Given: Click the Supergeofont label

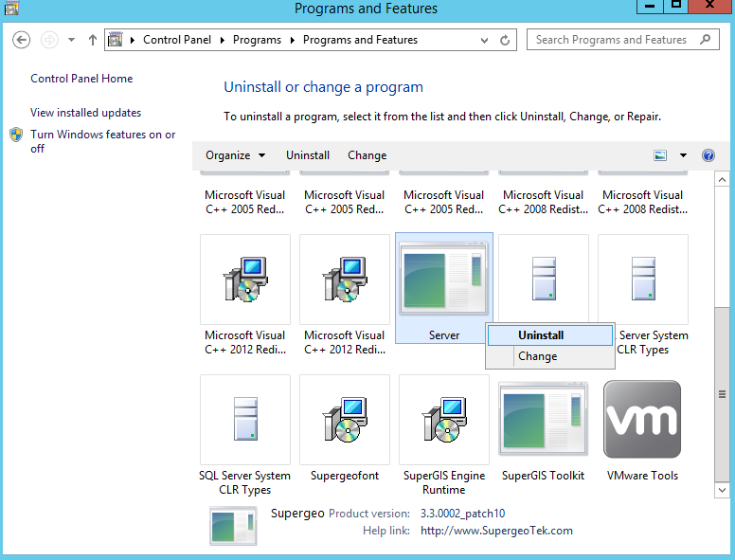Looking at the screenshot, I should 345,476.
